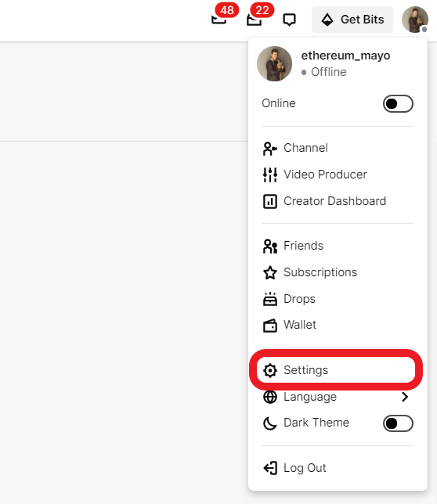437x504 pixels.
Task: Click the Video Producer sliders icon
Action: point(269,175)
